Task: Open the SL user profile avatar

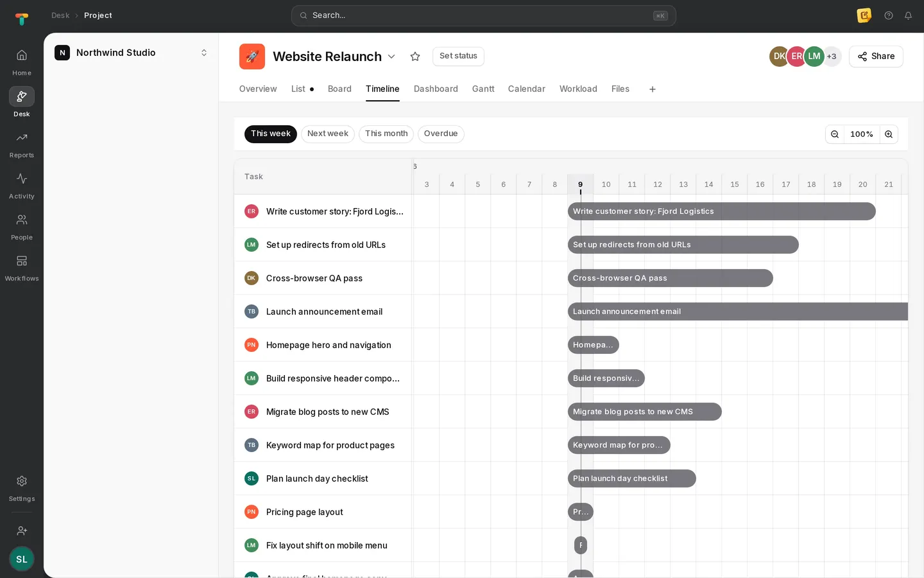Action: coord(22,559)
